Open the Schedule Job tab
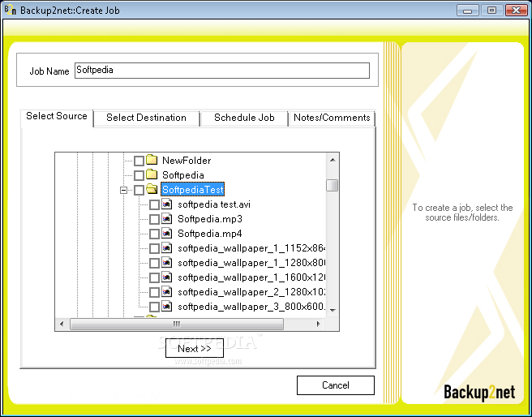This screenshot has width=532, height=417. [244, 118]
